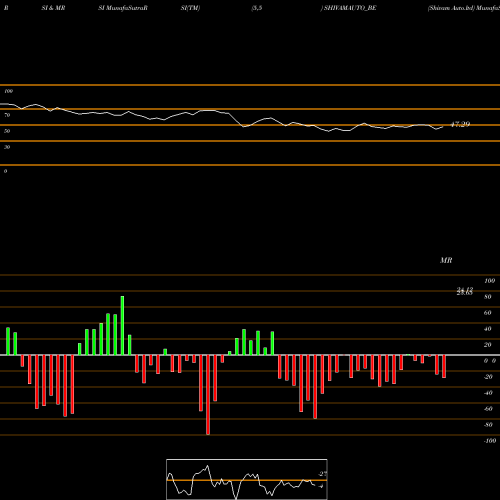Click the 60 label on MR axis
Screen dimensions: 500x500
(488, 313)
